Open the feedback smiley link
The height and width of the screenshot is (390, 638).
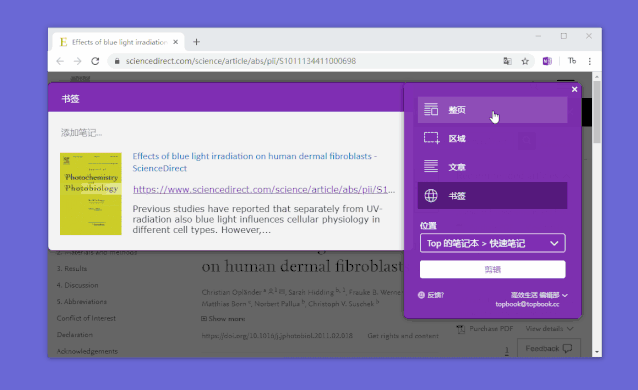click(431, 295)
